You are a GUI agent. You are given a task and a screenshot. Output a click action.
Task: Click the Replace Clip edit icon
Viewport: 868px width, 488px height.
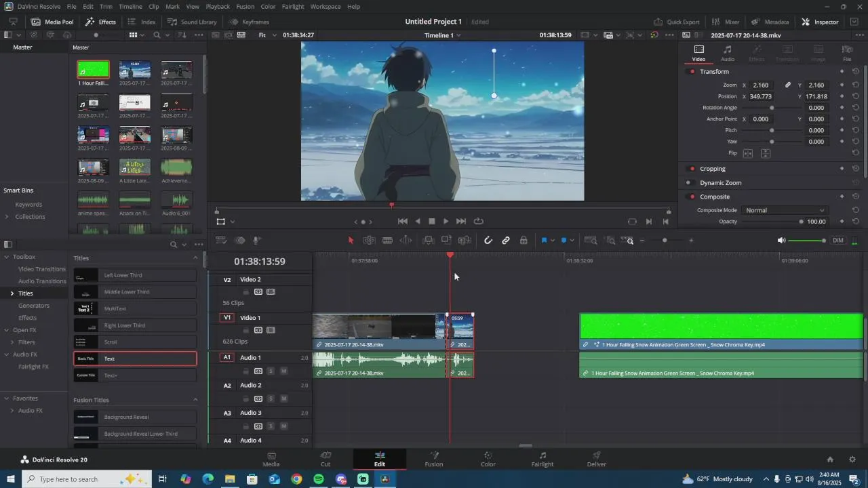pyautogui.click(x=465, y=241)
